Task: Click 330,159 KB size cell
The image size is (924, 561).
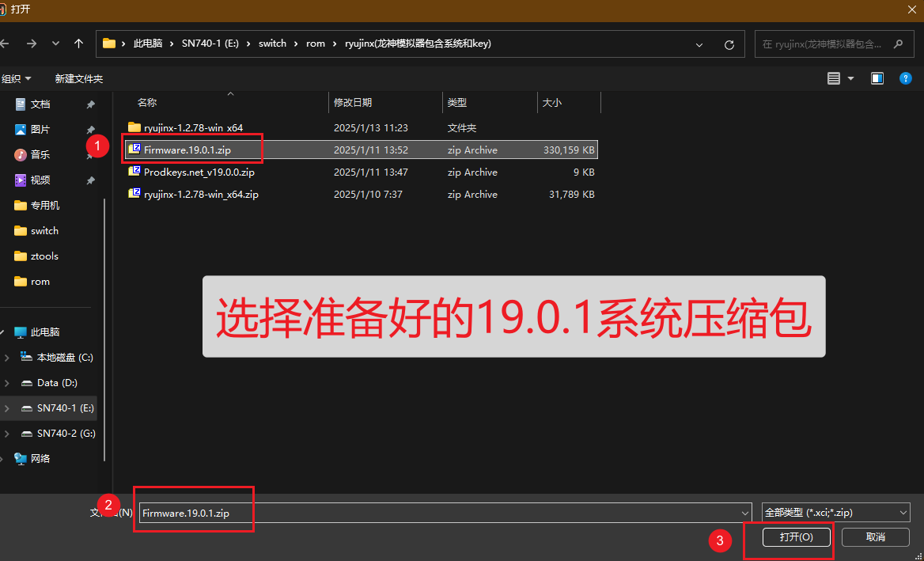Action: 569,150
